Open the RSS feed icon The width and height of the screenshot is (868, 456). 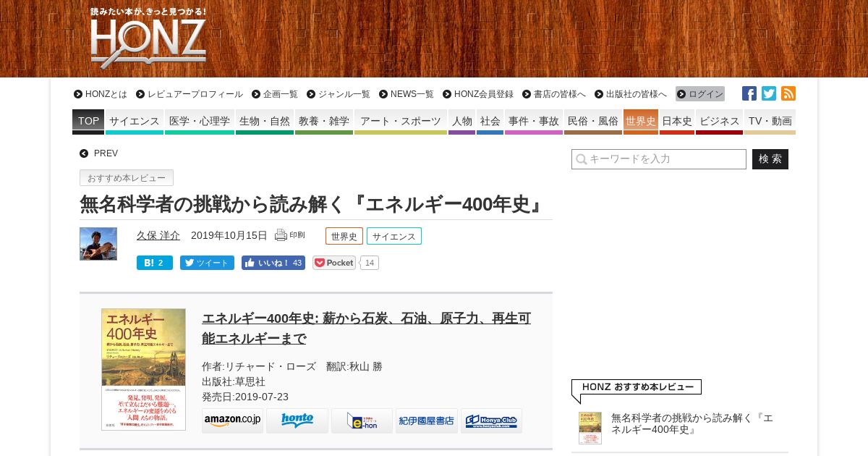click(788, 93)
